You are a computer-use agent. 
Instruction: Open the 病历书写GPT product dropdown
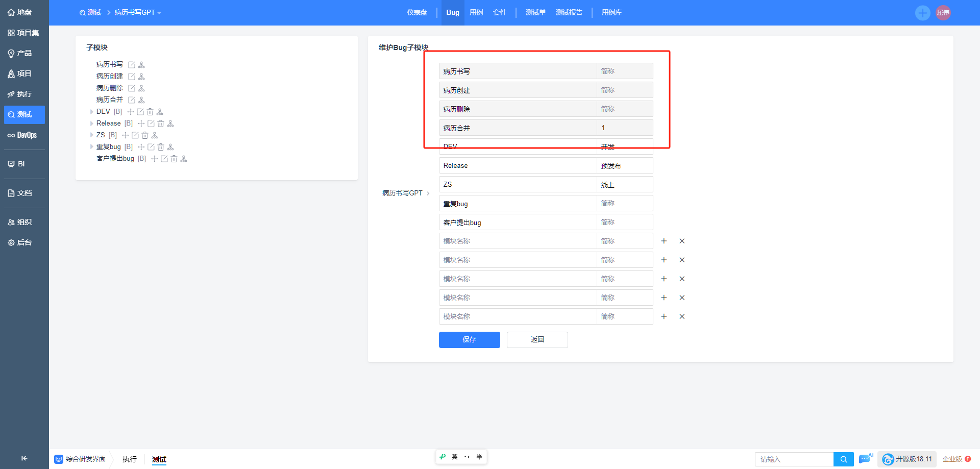(x=137, y=13)
